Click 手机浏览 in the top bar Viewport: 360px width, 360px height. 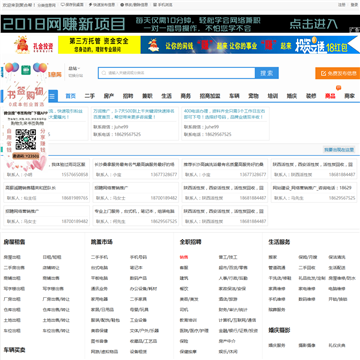(x=163, y=5)
